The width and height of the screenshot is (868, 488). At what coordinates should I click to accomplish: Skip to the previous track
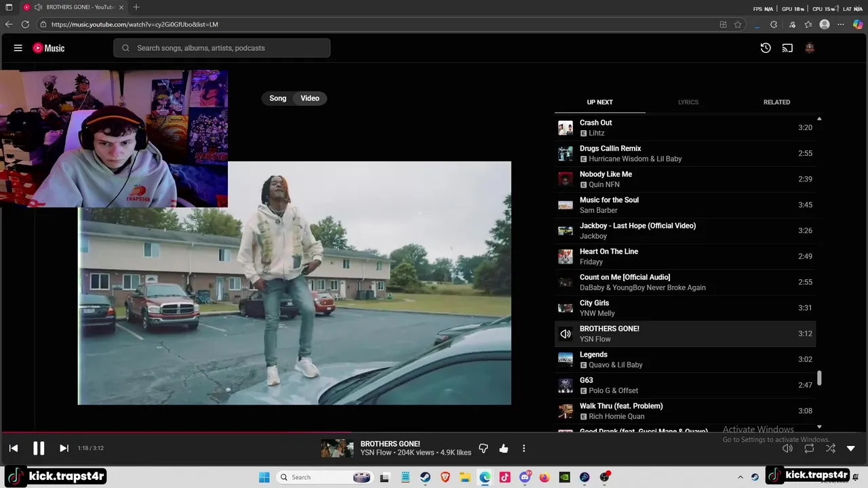tap(14, 448)
